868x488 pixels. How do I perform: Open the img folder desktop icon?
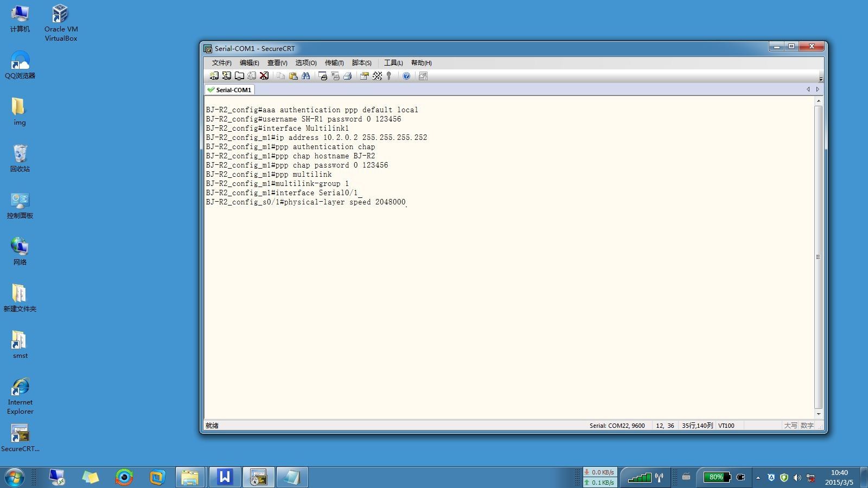(20, 112)
